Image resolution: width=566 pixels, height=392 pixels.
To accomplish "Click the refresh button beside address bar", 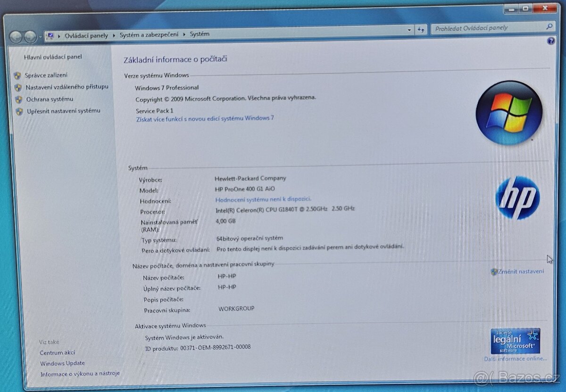I will pos(421,29).
